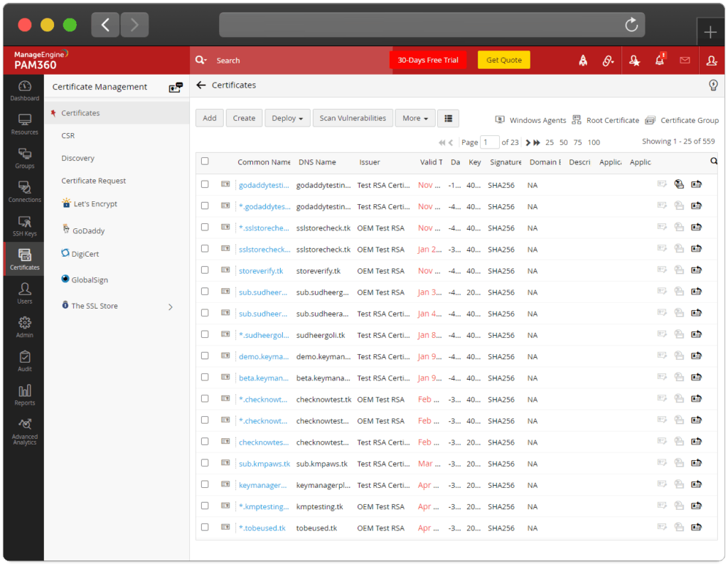728x564 pixels.
Task: Reload page with browser refresh icon
Action: pos(631,25)
